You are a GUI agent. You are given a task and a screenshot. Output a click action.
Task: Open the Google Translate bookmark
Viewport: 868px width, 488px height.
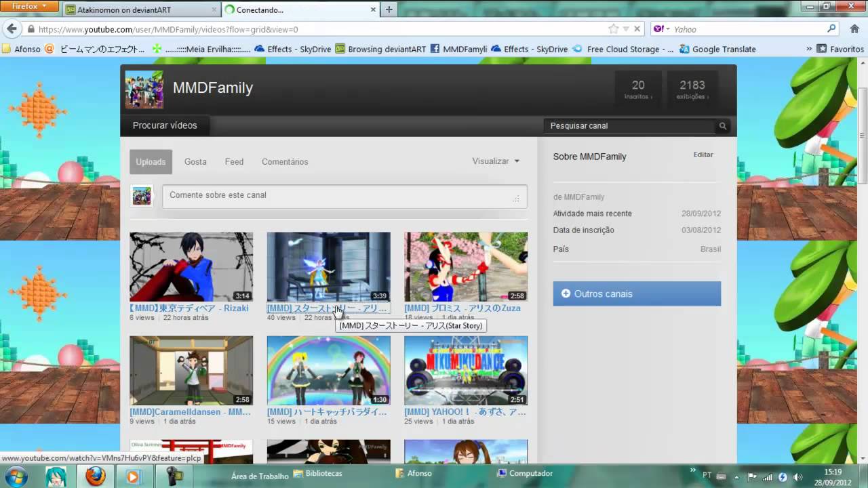pos(718,49)
